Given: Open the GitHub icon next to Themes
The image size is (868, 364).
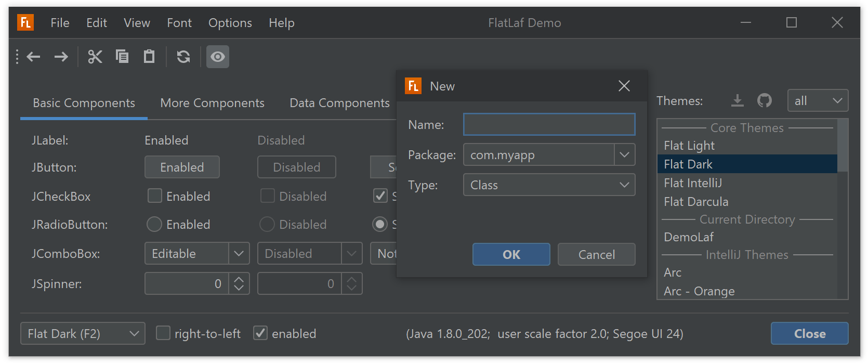Looking at the screenshot, I should (765, 100).
